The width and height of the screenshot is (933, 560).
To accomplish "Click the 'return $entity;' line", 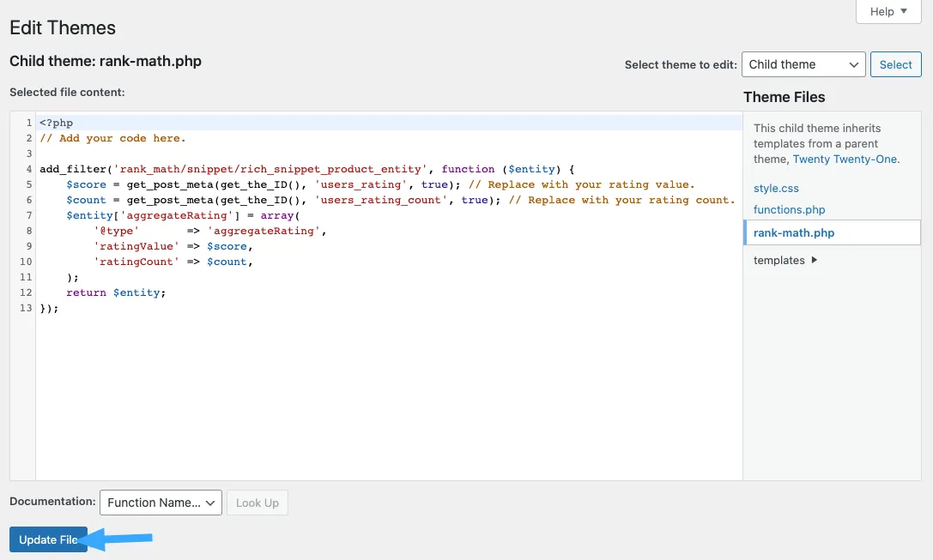I will 116,293.
